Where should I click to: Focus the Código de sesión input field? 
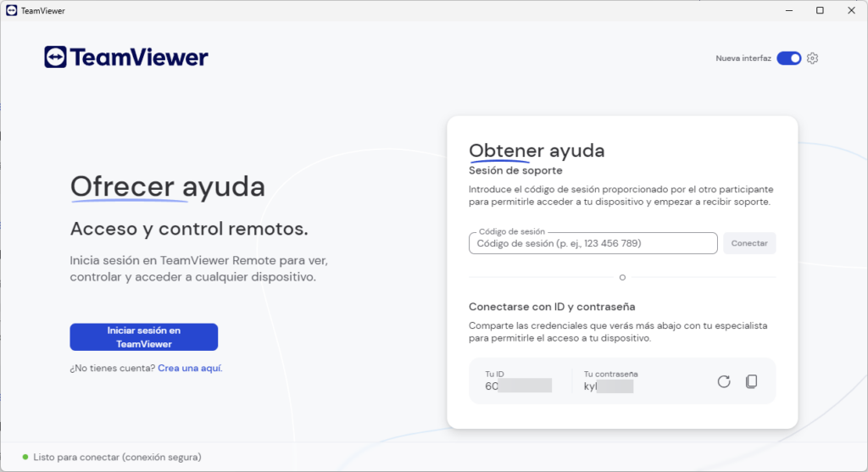(593, 243)
